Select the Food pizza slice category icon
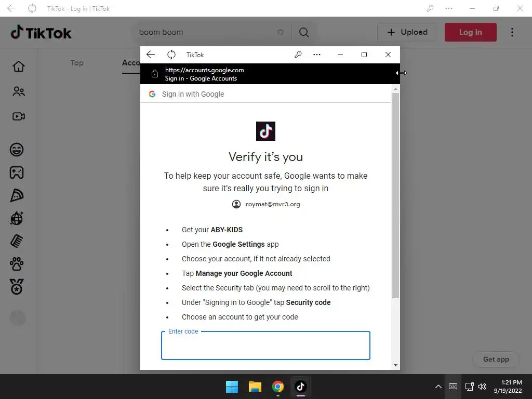Screen dimensions: 532x399 coord(17,195)
